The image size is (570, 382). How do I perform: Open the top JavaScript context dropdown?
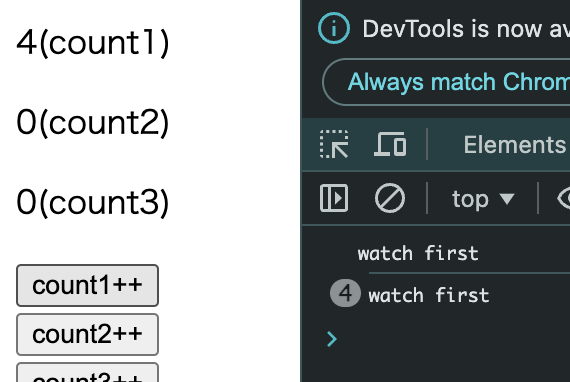click(x=483, y=199)
